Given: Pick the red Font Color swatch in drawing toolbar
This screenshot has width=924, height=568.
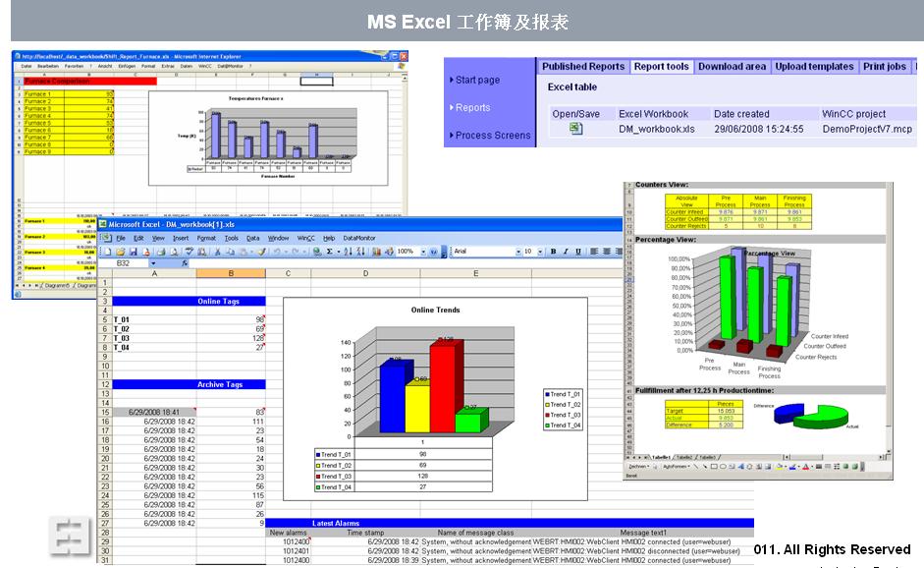Looking at the screenshot, I should tap(805, 467).
